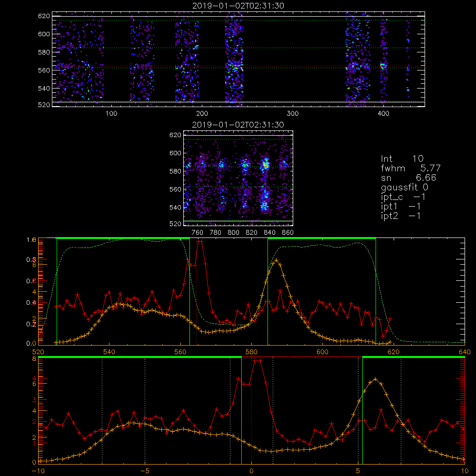Click x-axis label 580 on third profile plot
Image resolution: width=476 pixels, height=476 pixels.
(x=252, y=352)
